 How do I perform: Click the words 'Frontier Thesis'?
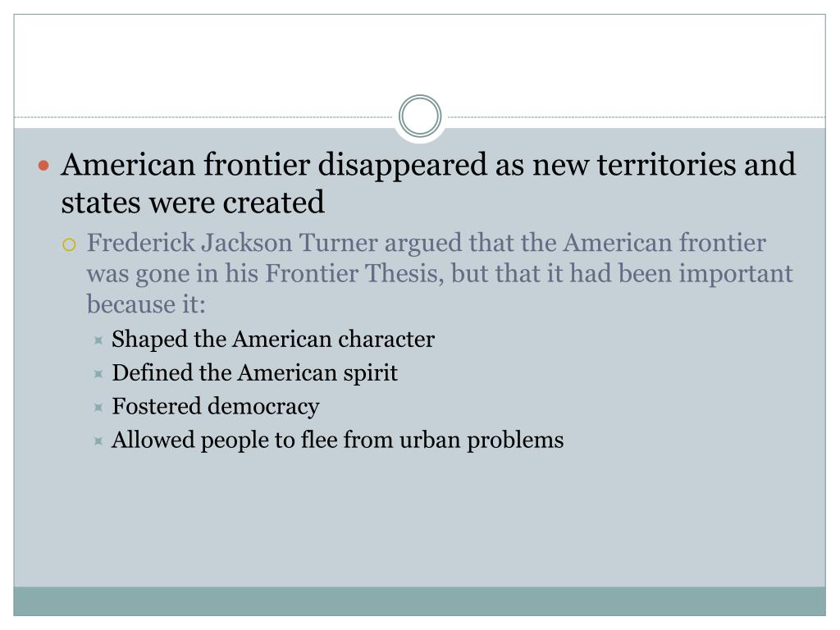tap(354, 274)
